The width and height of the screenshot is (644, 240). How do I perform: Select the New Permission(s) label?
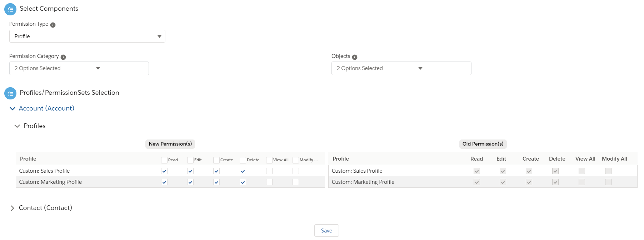coord(170,144)
